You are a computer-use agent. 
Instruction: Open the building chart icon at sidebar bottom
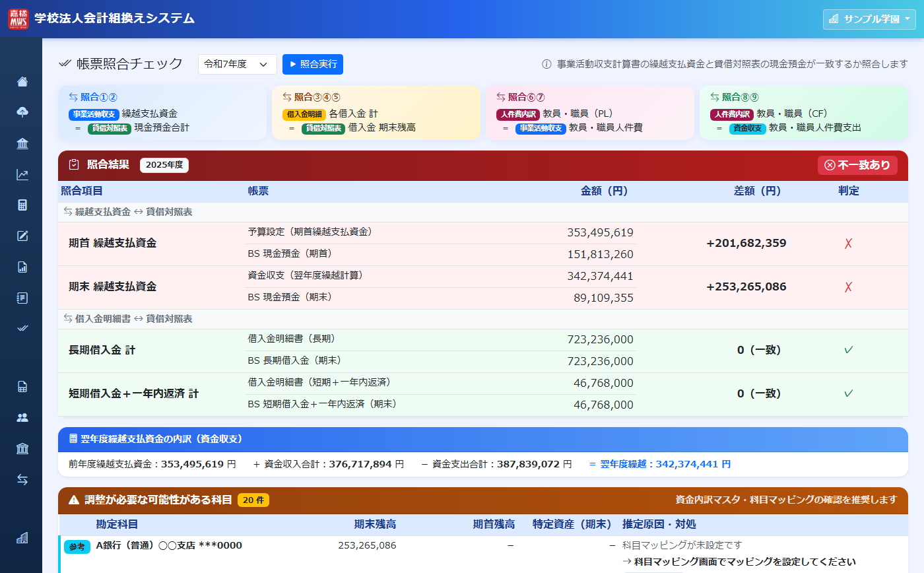click(x=22, y=538)
